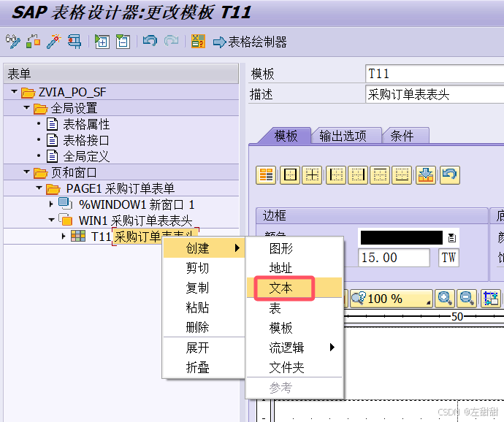Click the right border line icon
Viewport: 504px width, 422px height.
tap(358, 175)
